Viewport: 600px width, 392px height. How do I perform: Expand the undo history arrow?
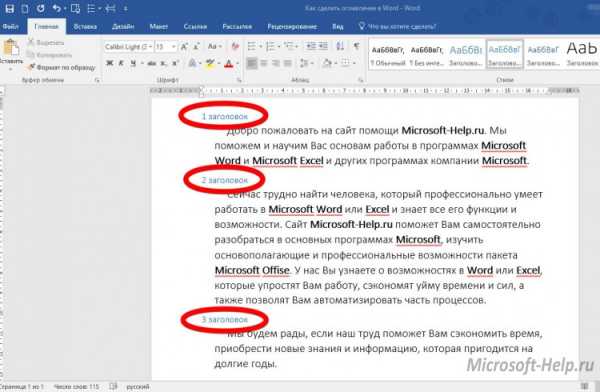coord(65,8)
